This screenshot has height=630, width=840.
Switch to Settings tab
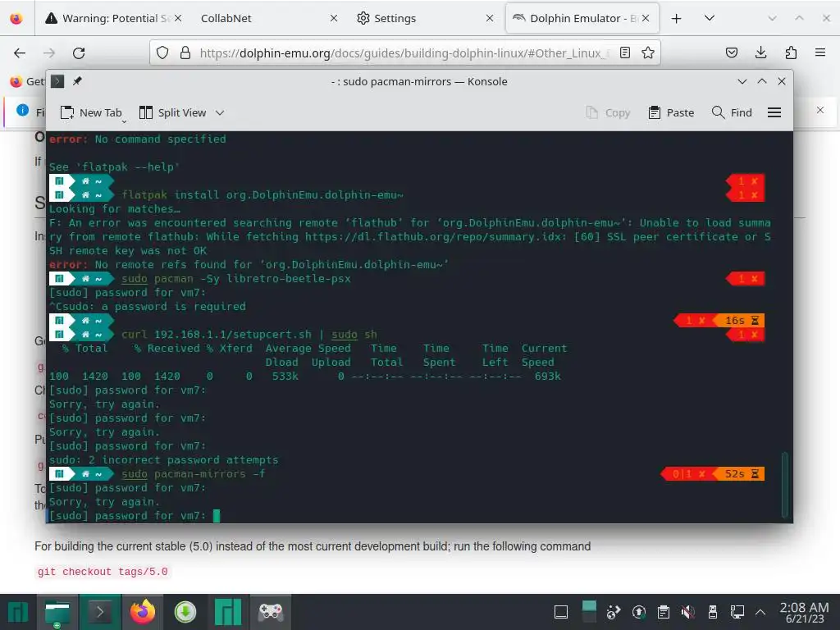pos(395,18)
